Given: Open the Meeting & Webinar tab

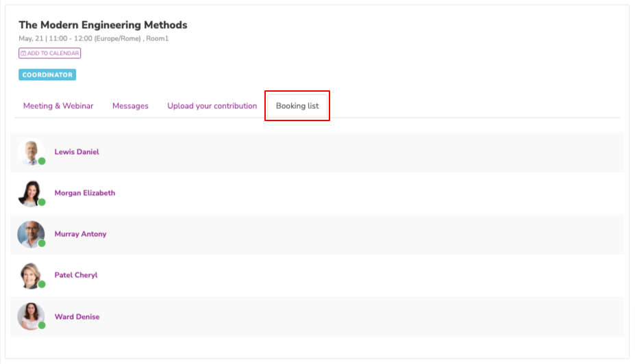Looking at the screenshot, I should tap(58, 106).
